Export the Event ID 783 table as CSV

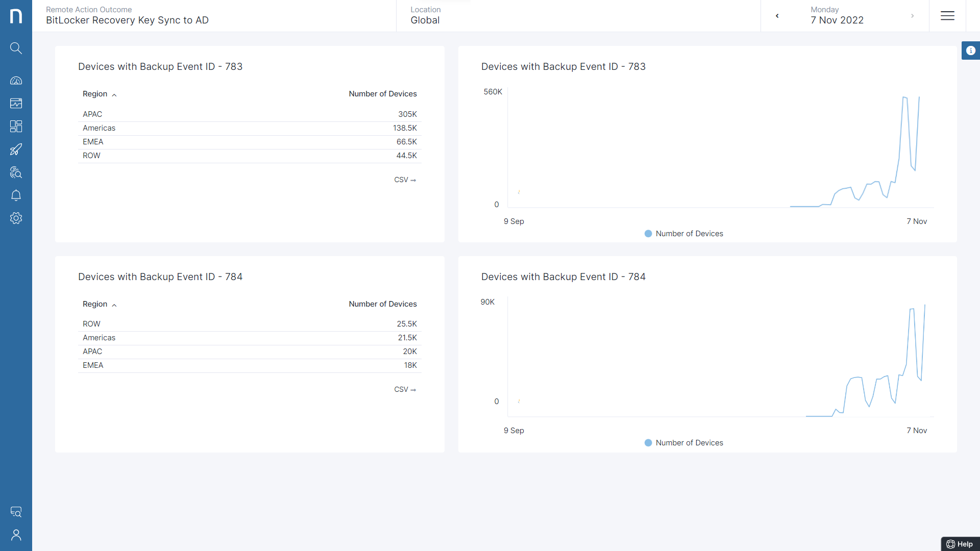pos(405,180)
